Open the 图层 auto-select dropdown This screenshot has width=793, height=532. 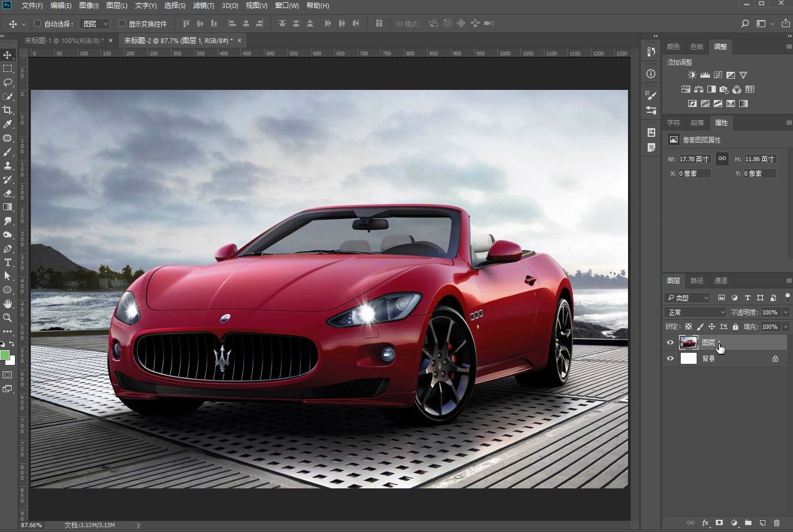(x=95, y=23)
